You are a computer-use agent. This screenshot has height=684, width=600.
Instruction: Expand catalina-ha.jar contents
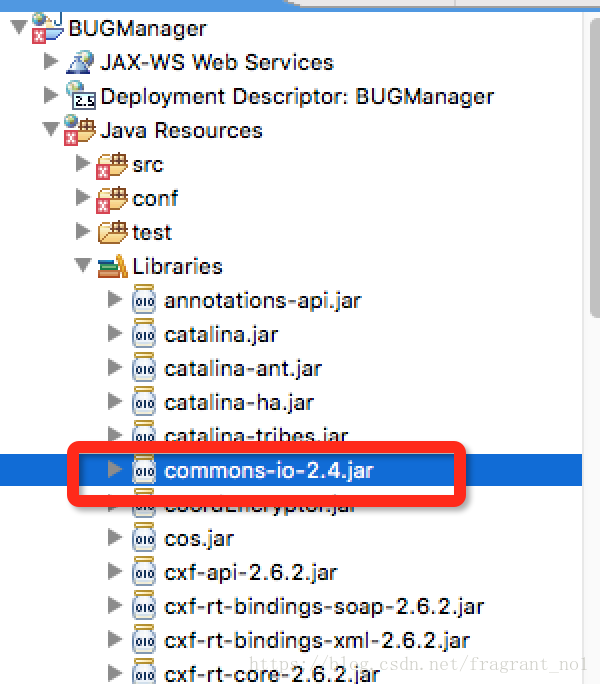click(115, 401)
